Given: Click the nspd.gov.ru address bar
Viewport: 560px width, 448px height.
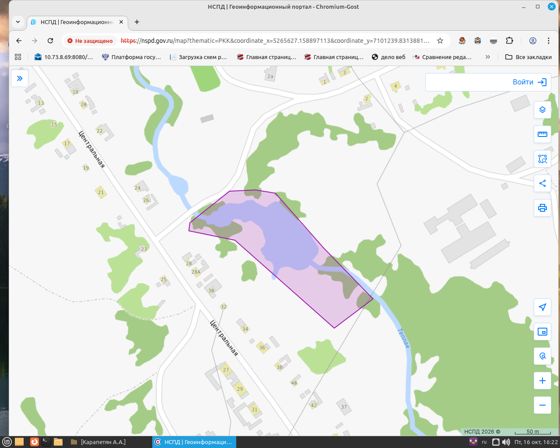Looking at the screenshot, I should coord(275,41).
